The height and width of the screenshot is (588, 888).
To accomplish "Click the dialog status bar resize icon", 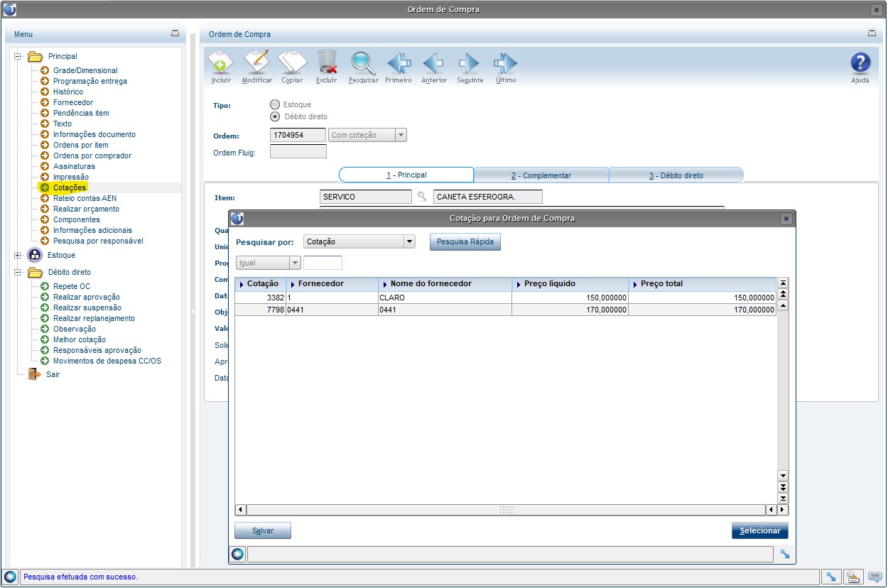I will coord(784,554).
